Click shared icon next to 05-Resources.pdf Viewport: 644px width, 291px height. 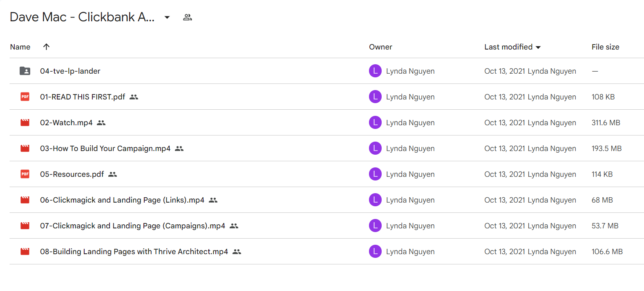click(113, 174)
